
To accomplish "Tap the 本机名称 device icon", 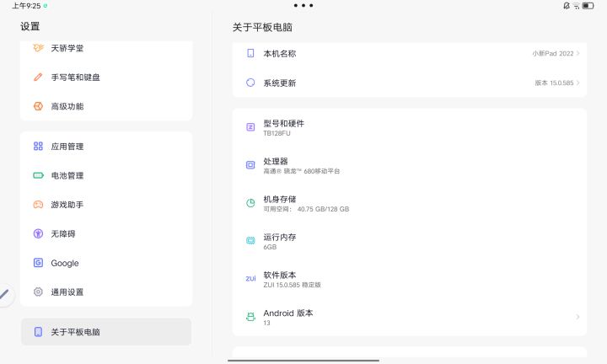I will coord(250,53).
